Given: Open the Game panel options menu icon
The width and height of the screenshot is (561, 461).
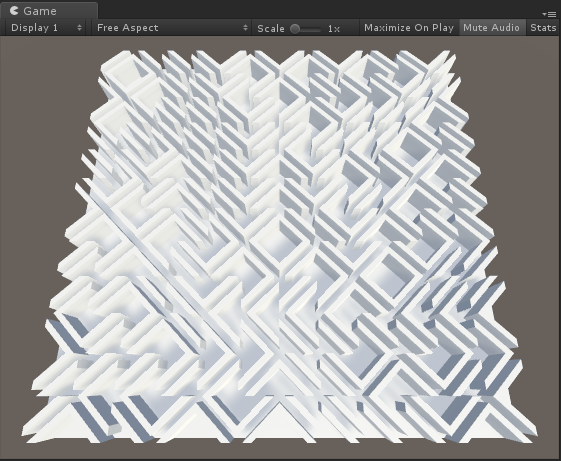Looking at the screenshot, I should point(549,14).
